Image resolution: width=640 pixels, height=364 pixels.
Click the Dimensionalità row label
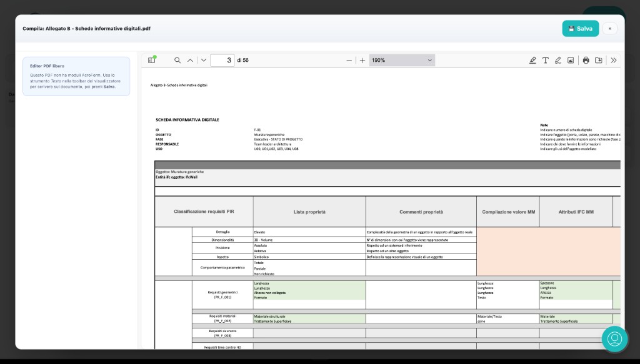[222, 240]
